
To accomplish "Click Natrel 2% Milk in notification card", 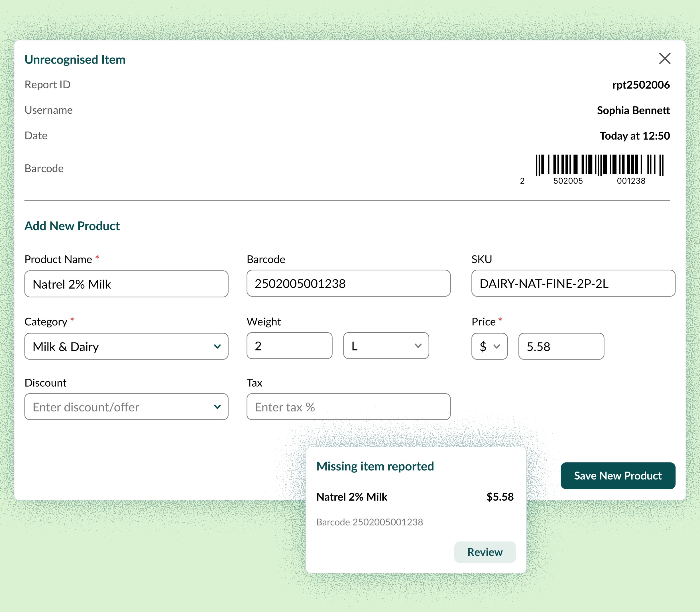I will (x=351, y=497).
